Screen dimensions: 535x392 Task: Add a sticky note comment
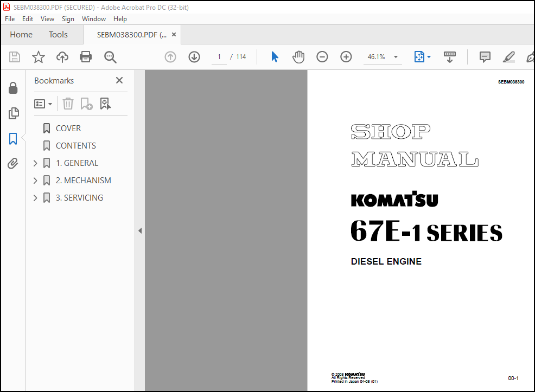coord(485,57)
